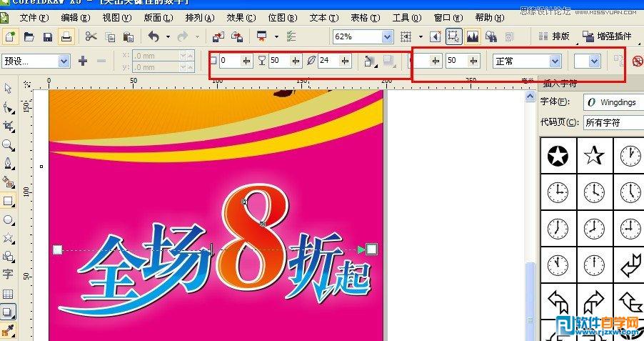Open the 帮助(H) menu
Image resolution: width=644 pixels, height=341 pixels.
(x=490, y=18)
